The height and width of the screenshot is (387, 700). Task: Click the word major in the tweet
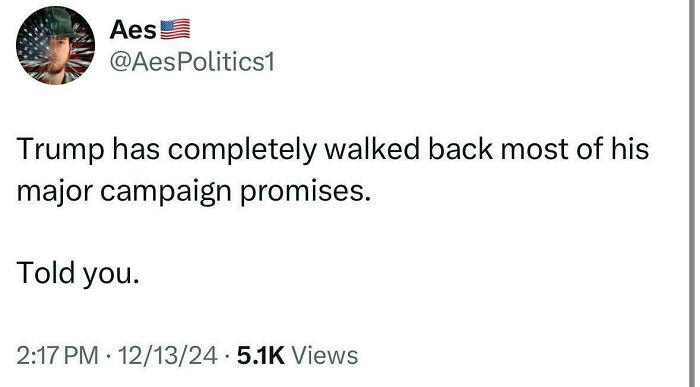[54, 192]
